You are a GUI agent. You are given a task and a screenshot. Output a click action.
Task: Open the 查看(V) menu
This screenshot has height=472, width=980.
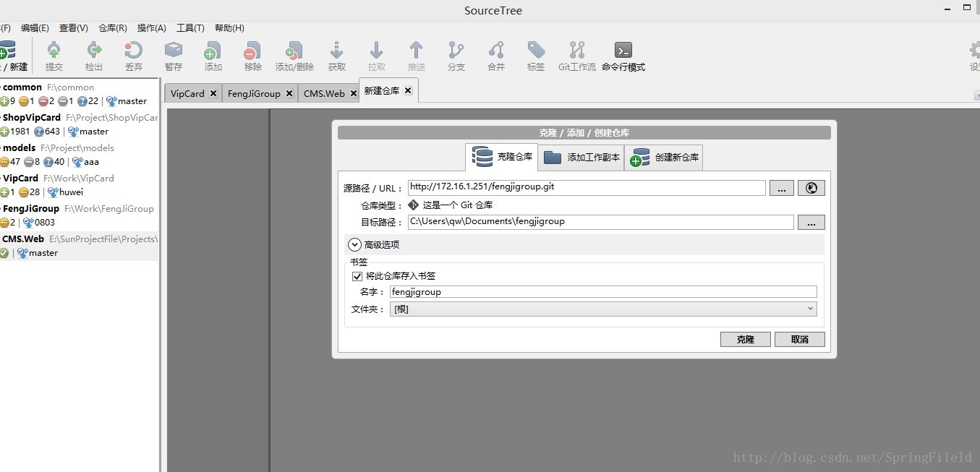coord(74,28)
